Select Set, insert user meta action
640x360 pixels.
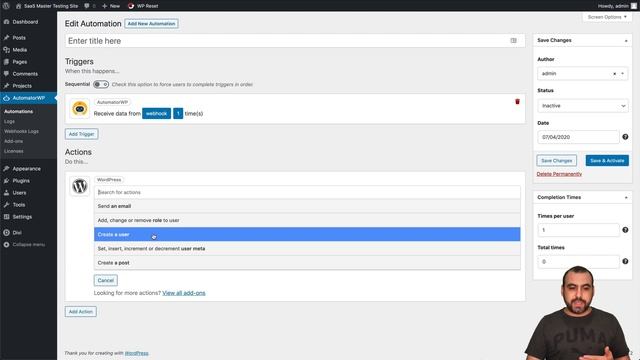pos(307,249)
